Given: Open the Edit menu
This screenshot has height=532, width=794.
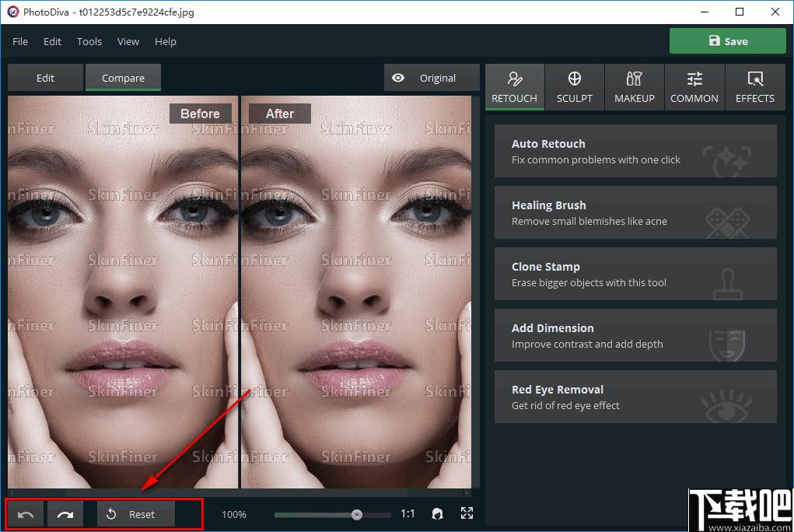Looking at the screenshot, I should [52, 41].
